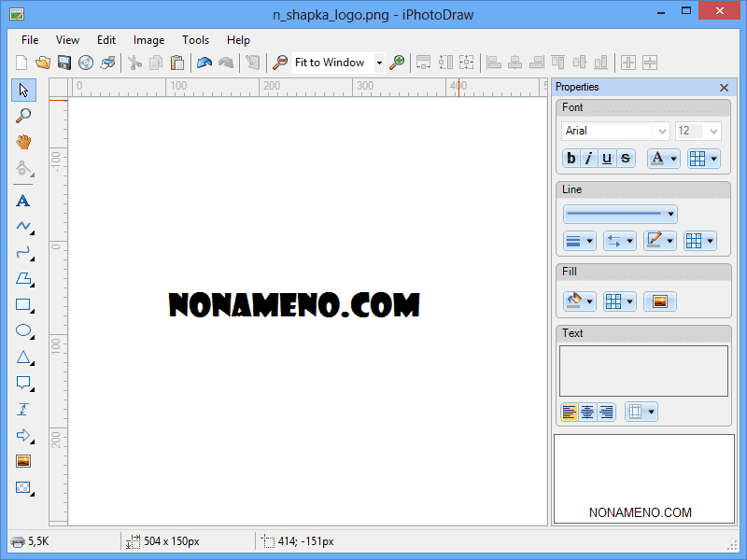
Task: Open the font color picker
Action: tap(663, 159)
